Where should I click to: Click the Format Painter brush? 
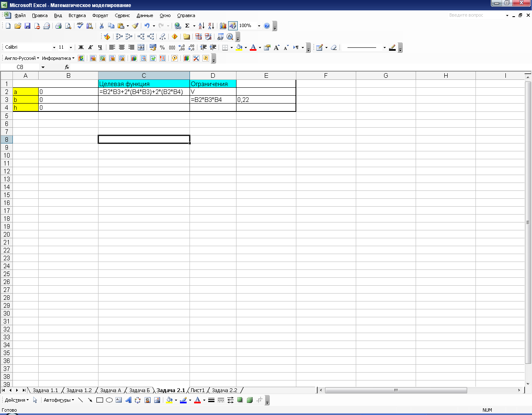[x=135, y=26]
